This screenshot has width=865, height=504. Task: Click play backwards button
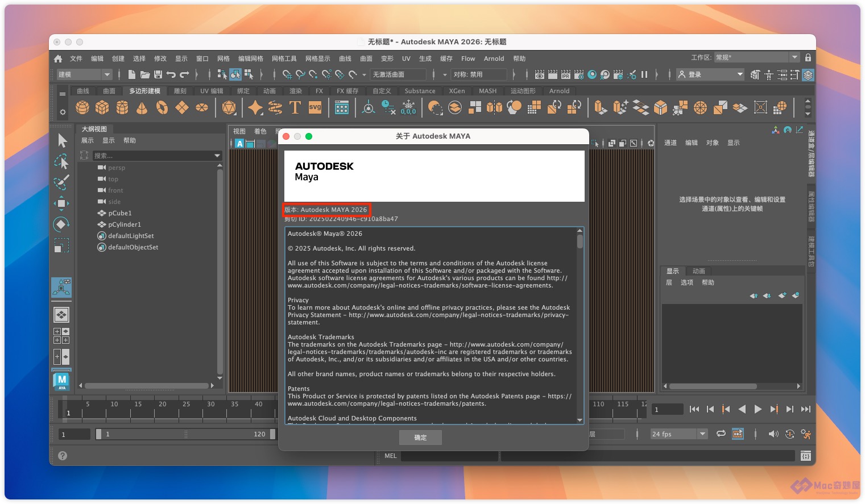tap(742, 409)
